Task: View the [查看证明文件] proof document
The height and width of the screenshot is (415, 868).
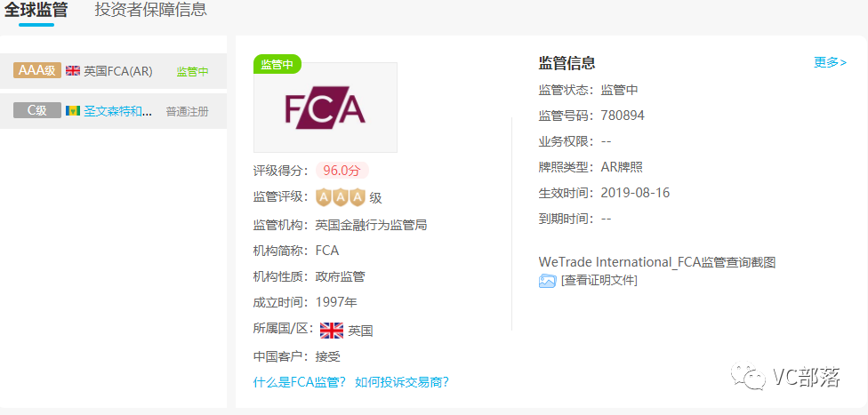Action: pos(599,281)
